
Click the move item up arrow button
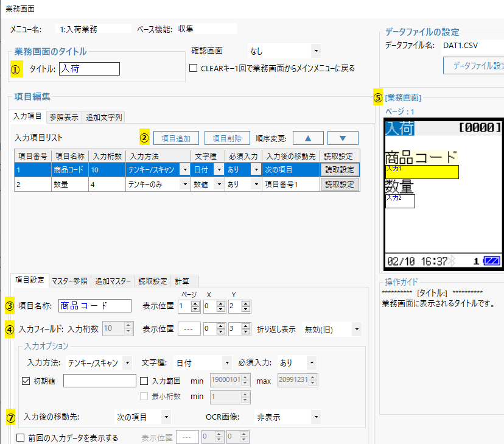click(x=308, y=138)
